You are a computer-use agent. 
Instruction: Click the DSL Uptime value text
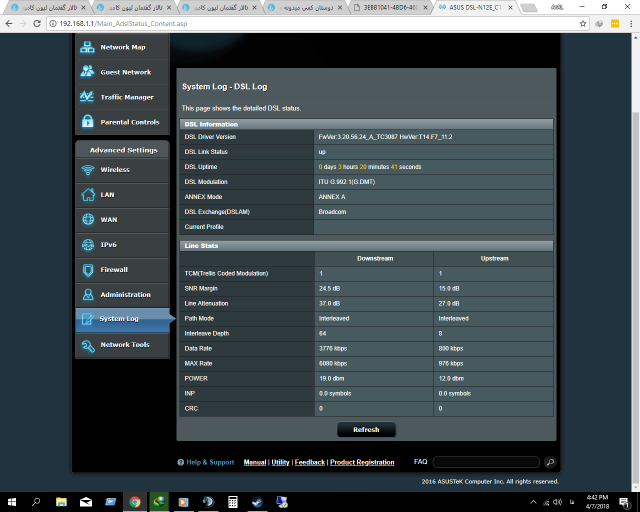[370, 167]
